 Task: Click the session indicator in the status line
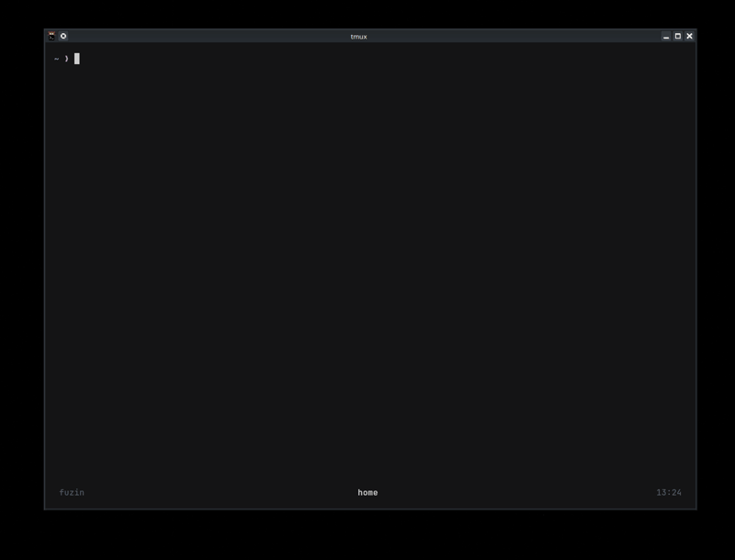point(71,492)
